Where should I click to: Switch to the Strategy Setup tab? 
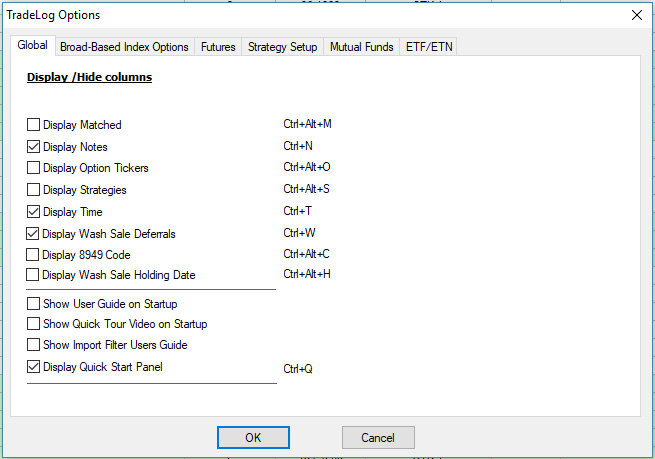[282, 47]
